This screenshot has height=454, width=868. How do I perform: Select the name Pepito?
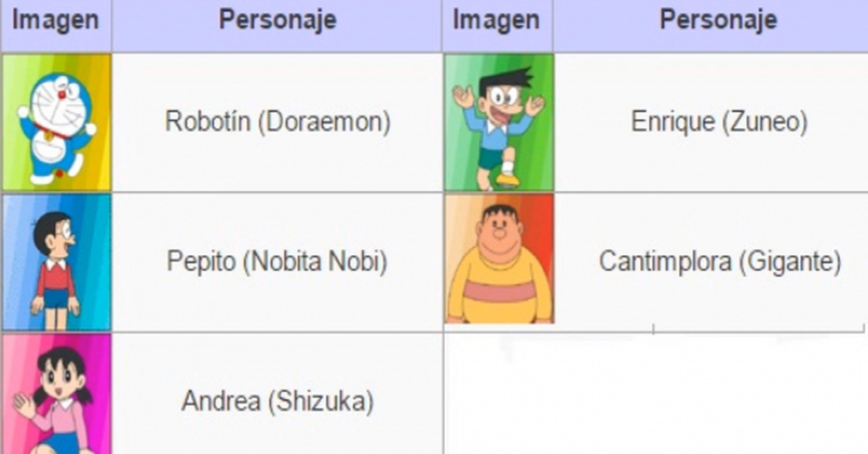(201, 261)
